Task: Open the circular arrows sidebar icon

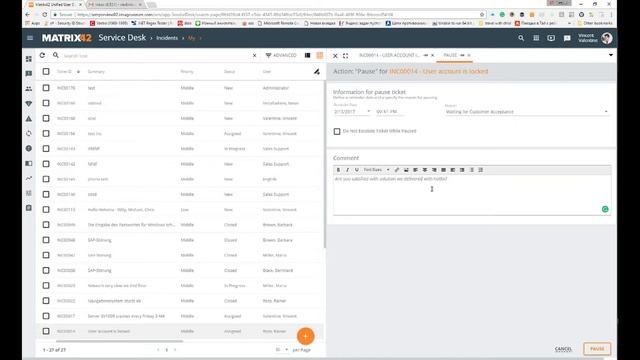Action: tap(29, 133)
